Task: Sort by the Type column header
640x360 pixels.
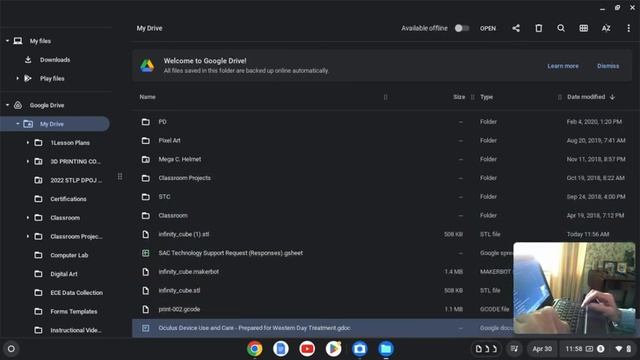Action: 486,97
